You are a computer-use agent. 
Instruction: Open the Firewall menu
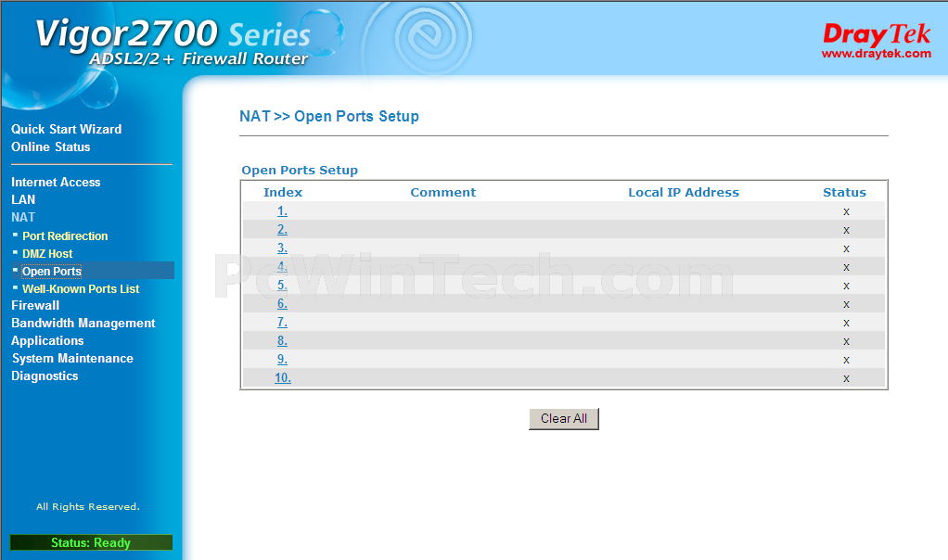(35, 305)
